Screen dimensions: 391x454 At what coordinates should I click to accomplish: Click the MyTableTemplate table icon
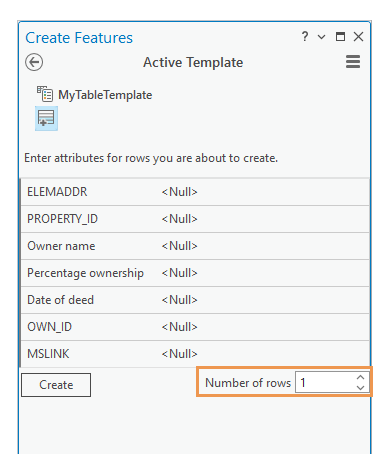(45, 94)
